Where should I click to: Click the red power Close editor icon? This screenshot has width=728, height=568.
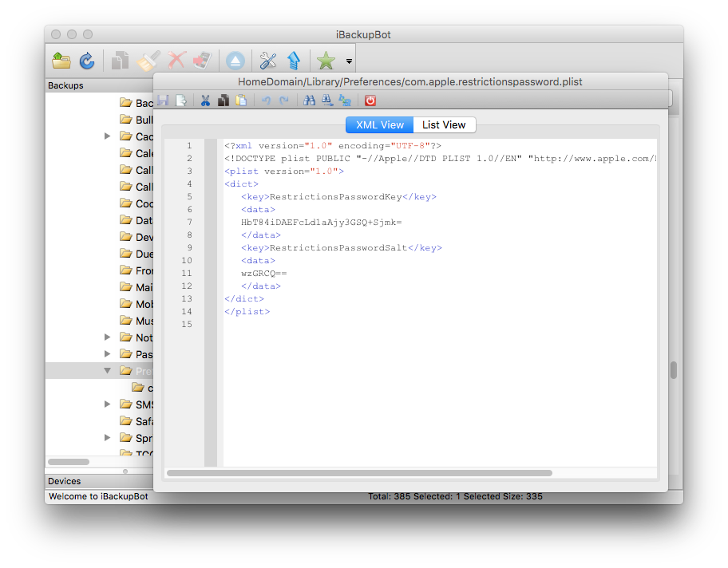[370, 101]
